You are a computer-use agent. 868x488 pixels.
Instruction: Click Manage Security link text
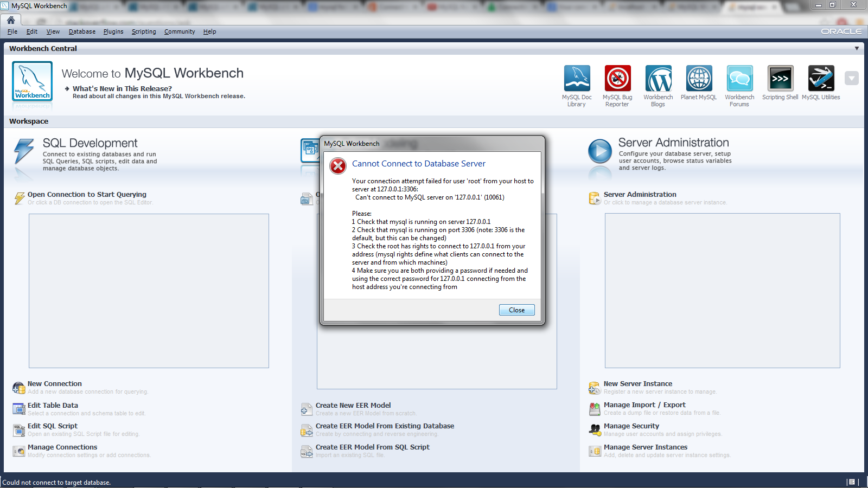[631, 426]
